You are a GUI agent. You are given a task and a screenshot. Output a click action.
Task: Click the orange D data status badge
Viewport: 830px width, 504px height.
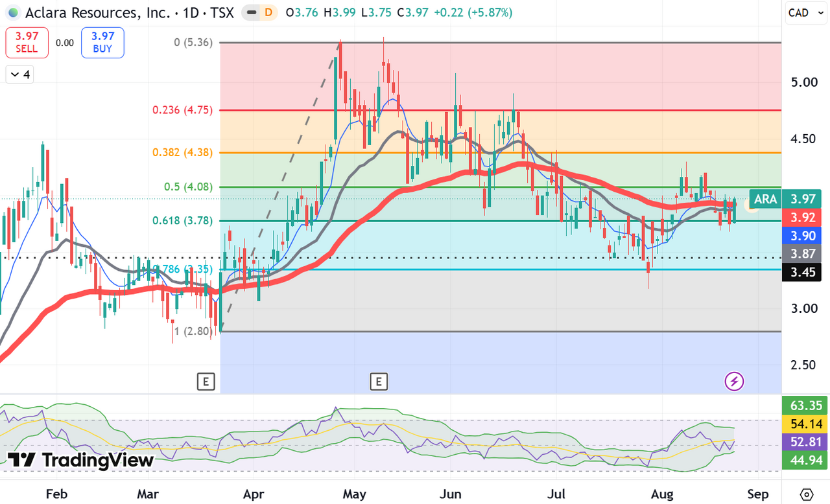[x=269, y=12]
